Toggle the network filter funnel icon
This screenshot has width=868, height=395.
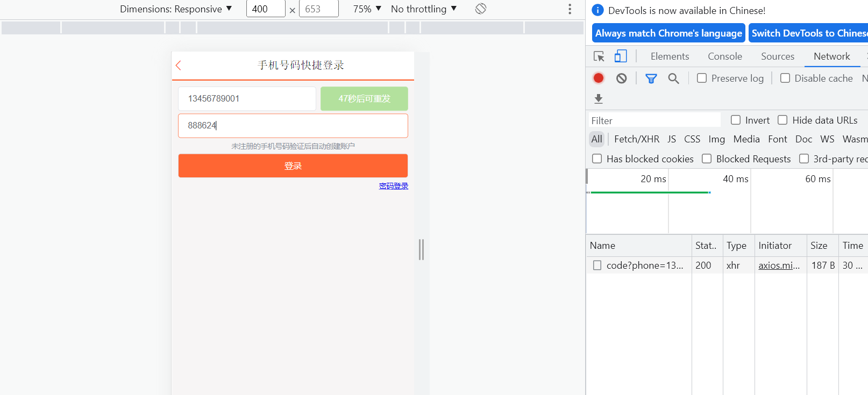[x=651, y=78]
